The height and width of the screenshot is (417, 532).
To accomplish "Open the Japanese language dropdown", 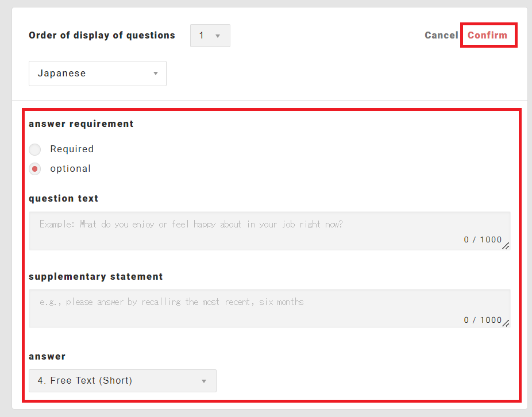I will click(x=97, y=74).
